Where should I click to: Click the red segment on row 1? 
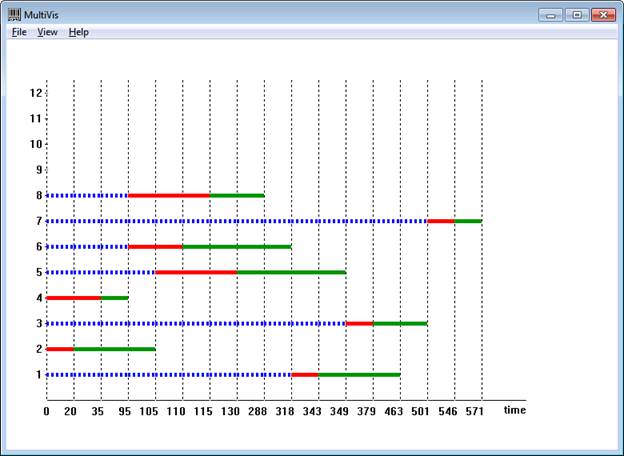tap(305, 374)
